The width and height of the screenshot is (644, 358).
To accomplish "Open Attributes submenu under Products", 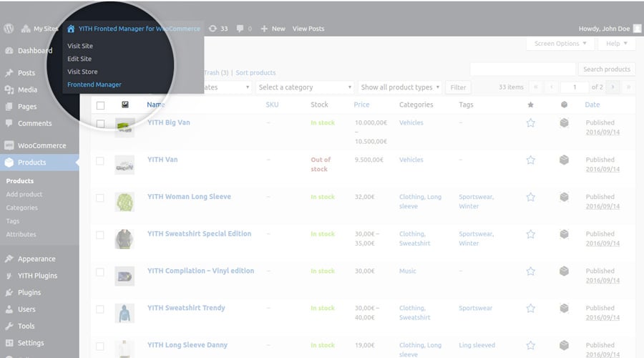I will (x=21, y=234).
